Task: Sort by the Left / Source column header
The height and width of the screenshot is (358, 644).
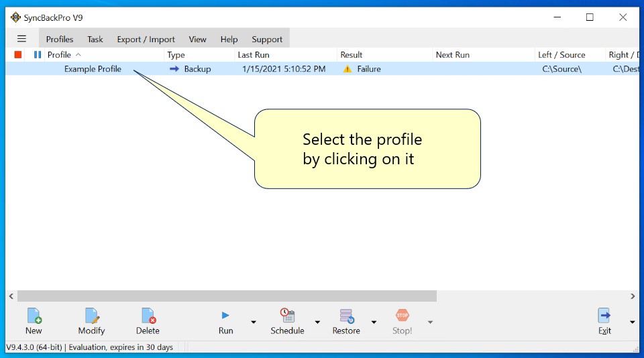Action: tap(570, 54)
